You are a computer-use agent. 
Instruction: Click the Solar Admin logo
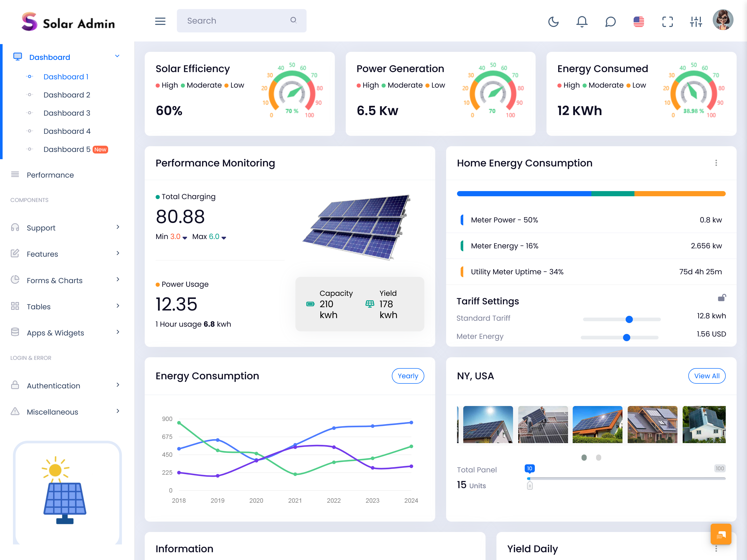68,22
